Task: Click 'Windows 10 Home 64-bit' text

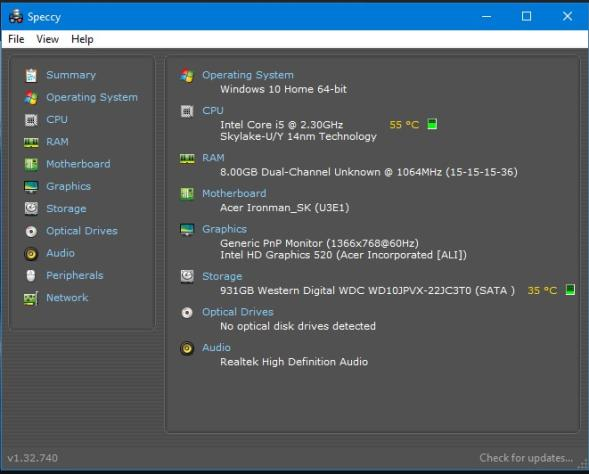Action: 283,89
